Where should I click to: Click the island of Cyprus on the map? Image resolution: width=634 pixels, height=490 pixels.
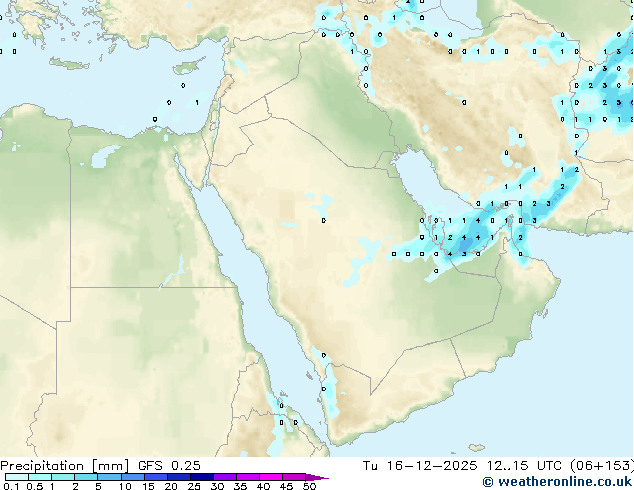pyautogui.click(x=188, y=68)
